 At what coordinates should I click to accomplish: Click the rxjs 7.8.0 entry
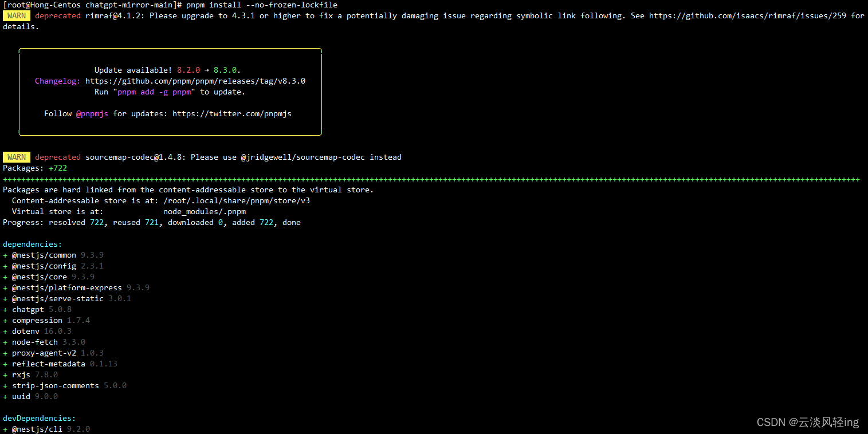(x=30, y=374)
